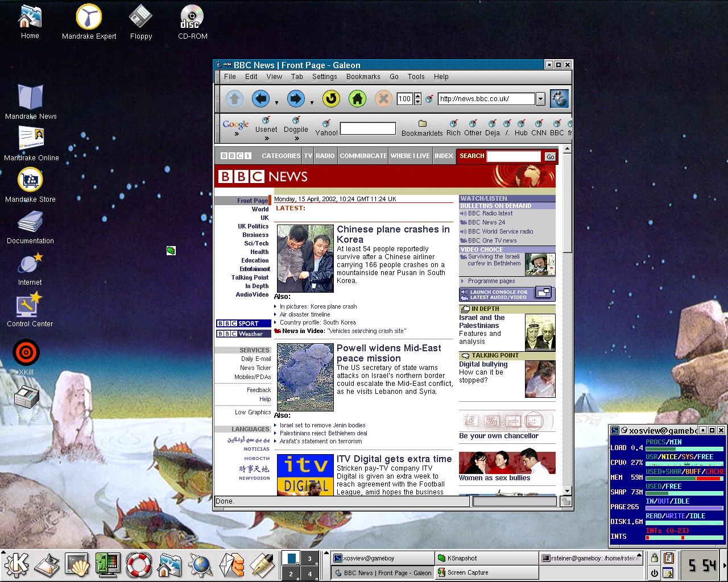The height and width of the screenshot is (582, 728).
Task: Click the URL address field
Action: pos(486,99)
